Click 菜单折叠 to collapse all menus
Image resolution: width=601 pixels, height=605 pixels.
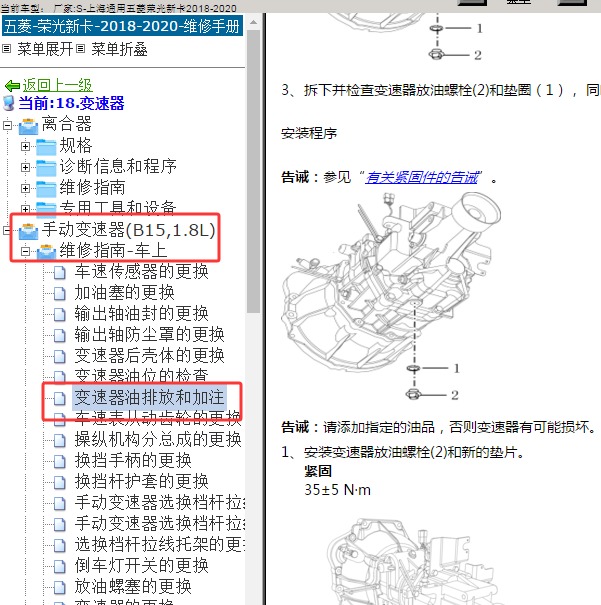pos(119,49)
